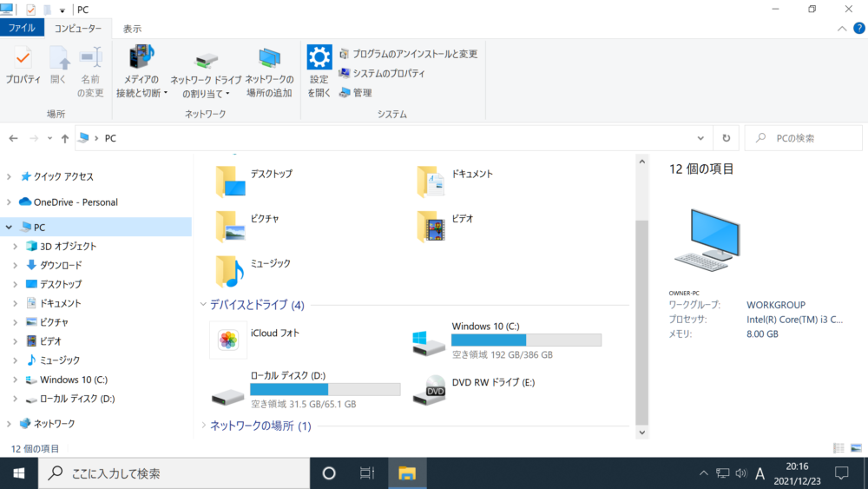Open システムのプロパティ
868x489 pixels.
pos(382,73)
